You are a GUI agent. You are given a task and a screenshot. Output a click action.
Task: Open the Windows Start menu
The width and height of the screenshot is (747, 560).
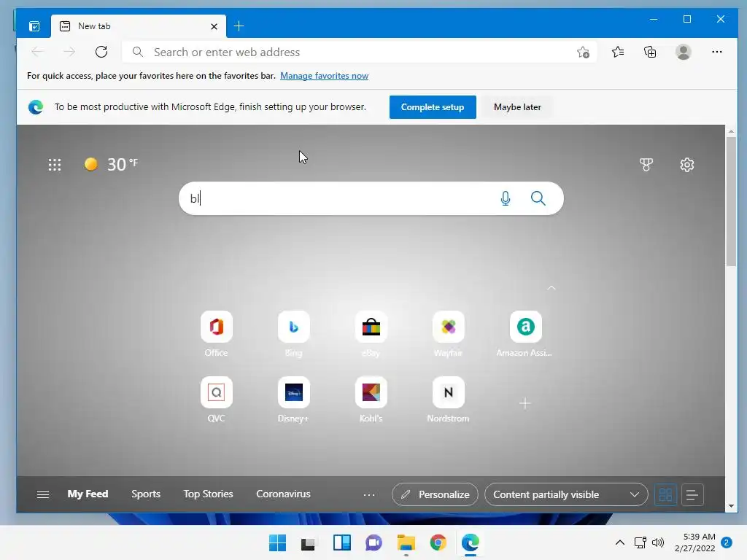[277, 542]
